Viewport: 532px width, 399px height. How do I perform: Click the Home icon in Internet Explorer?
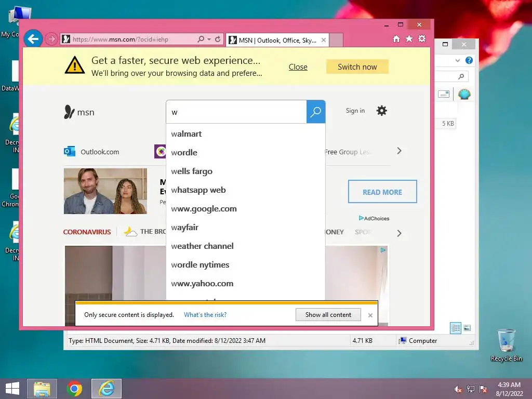click(x=396, y=39)
